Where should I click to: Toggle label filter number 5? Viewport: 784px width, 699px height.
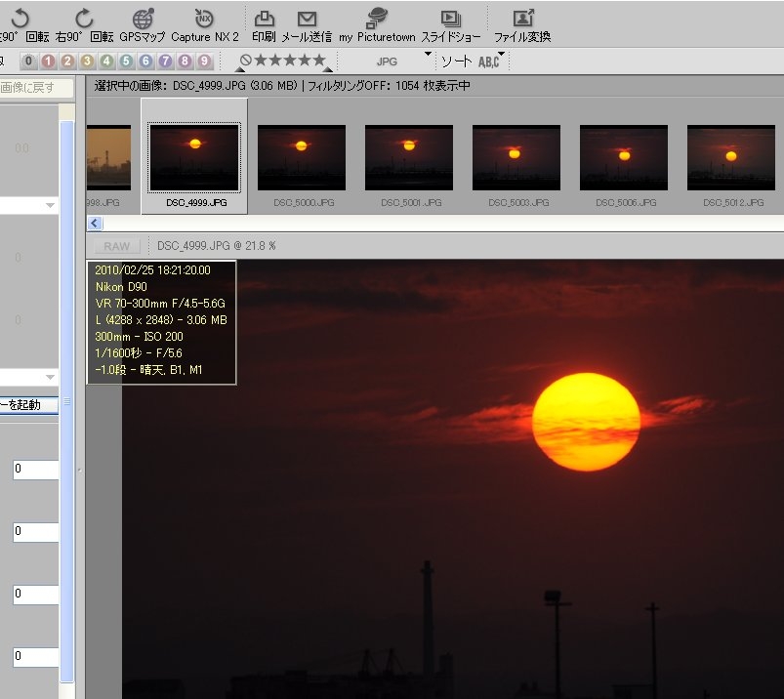tap(126, 62)
